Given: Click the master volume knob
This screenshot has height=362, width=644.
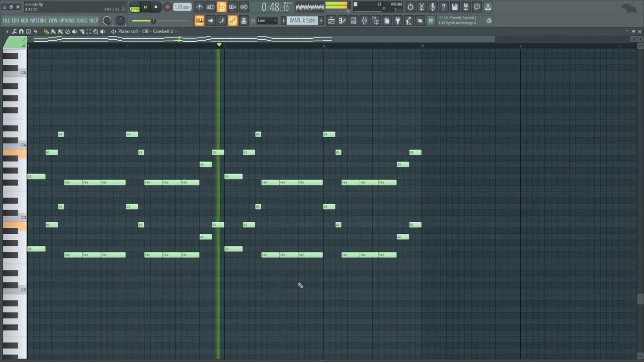Looking at the screenshot, I should (x=107, y=21).
